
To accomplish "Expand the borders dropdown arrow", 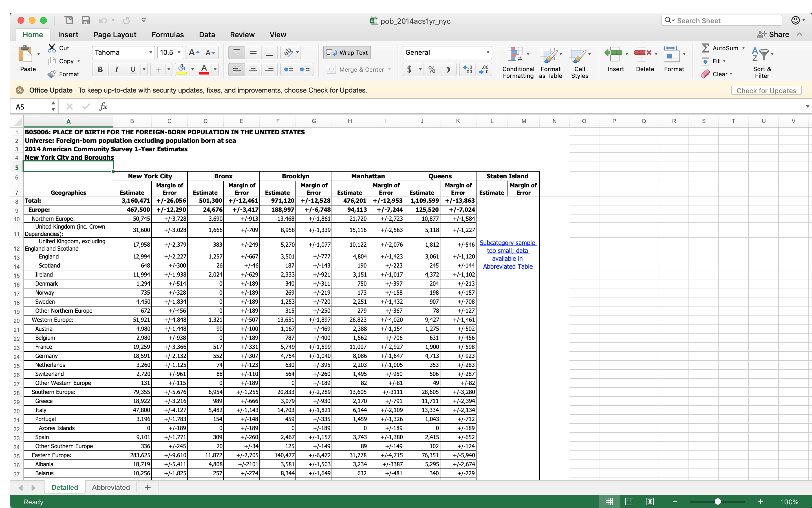I will coord(169,69).
